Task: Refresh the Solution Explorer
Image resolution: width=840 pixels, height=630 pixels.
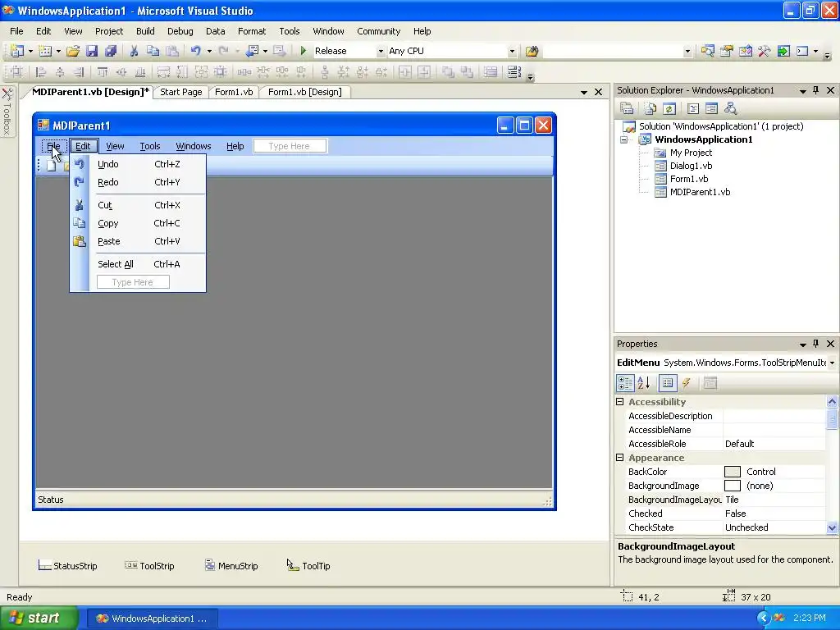Action: click(669, 109)
